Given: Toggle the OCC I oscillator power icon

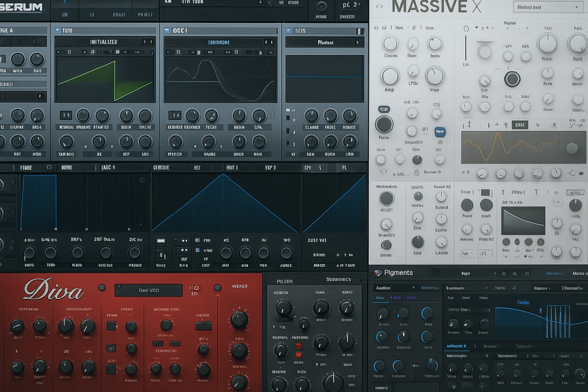Looking at the screenshot, I should (x=167, y=30).
